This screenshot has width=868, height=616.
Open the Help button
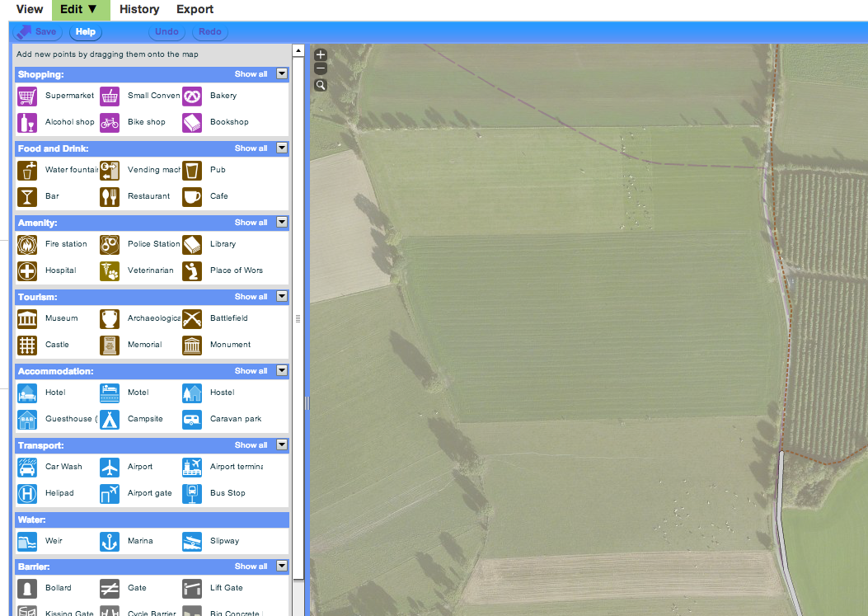[85, 31]
